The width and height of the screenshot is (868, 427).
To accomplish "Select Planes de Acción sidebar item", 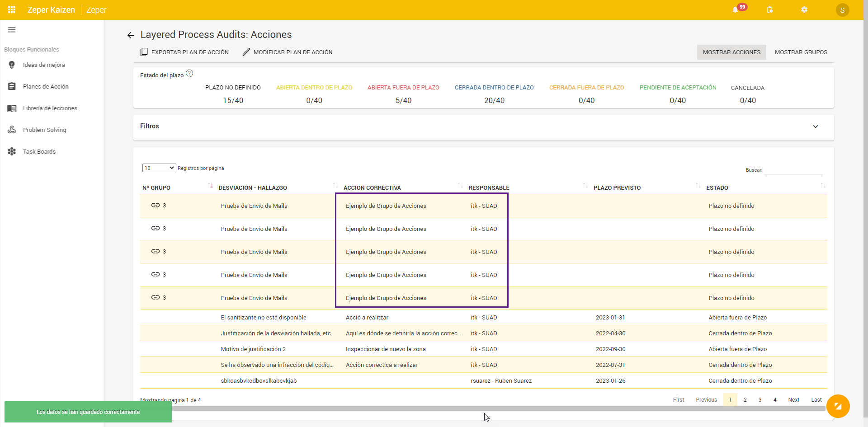I will coord(46,87).
